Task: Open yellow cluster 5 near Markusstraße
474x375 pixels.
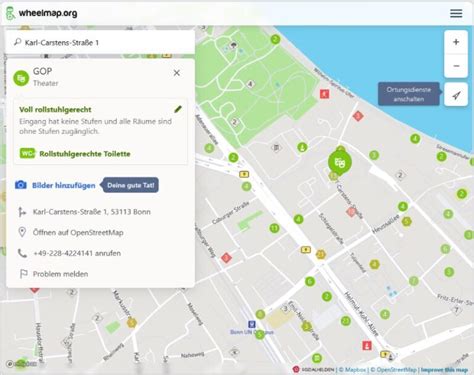Action: click(x=132, y=323)
